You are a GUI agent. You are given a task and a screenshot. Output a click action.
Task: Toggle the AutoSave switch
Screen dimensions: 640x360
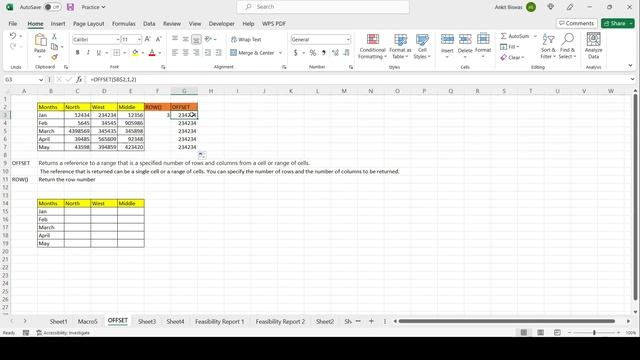tap(53, 7)
